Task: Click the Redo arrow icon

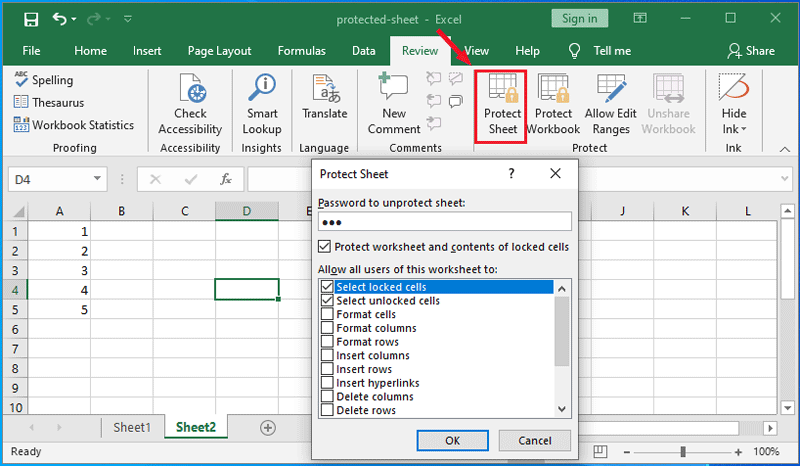Action: tap(93, 19)
